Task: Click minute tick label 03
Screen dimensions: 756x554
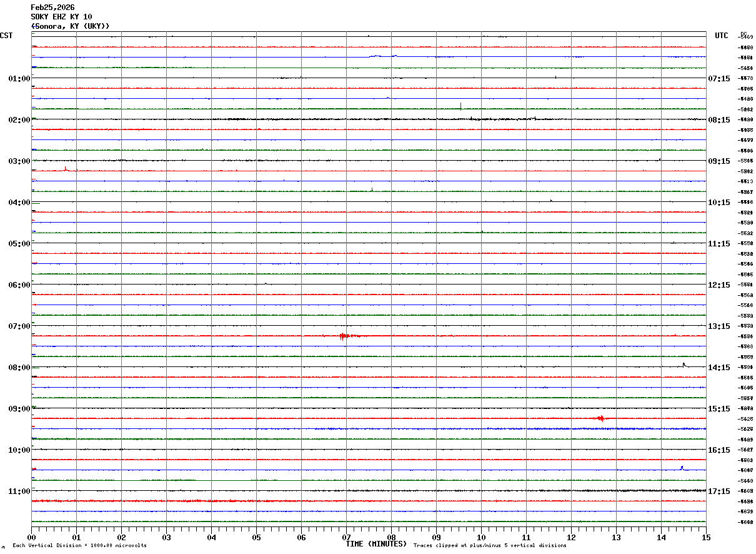Action: pos(166,537)
